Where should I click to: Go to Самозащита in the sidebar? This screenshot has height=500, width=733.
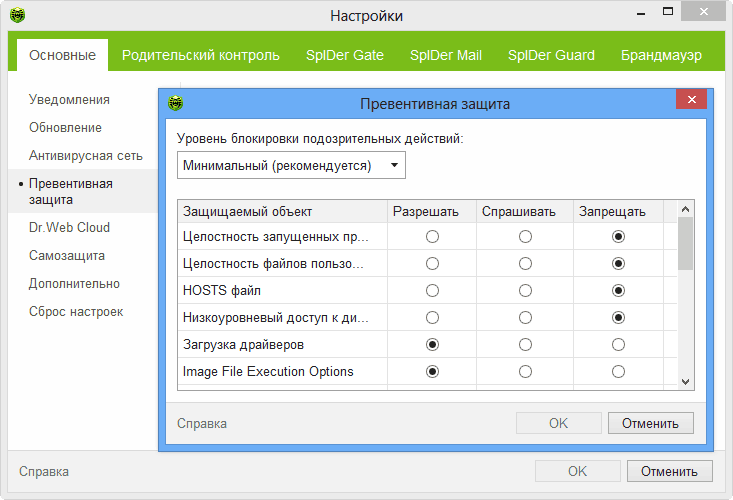[67, 255]
